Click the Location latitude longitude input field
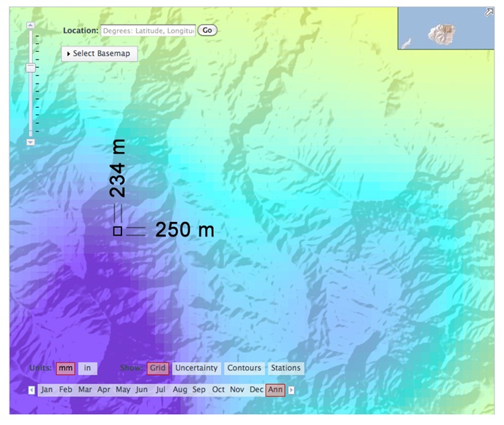Image resolution: width=504 pixels, height=425 pixels. 148,31
